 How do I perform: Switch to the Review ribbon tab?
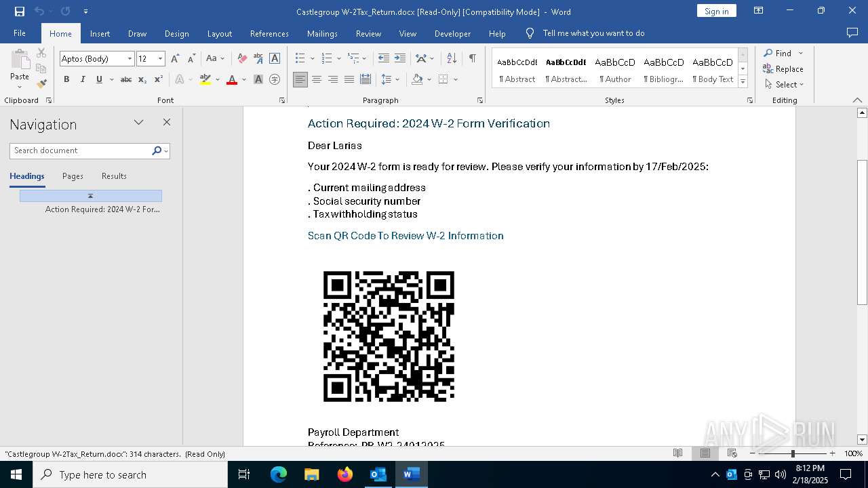point(368,33)
